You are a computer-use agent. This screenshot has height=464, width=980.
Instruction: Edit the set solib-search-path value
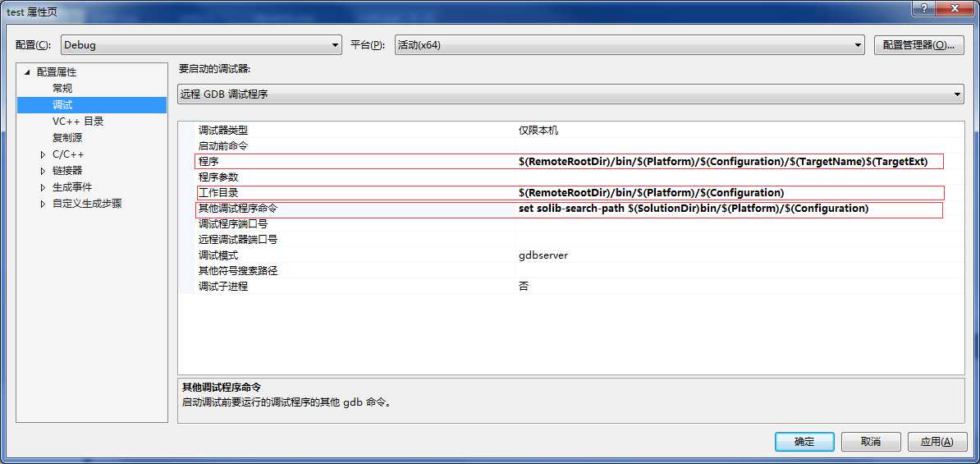click(x=694, y=209)
